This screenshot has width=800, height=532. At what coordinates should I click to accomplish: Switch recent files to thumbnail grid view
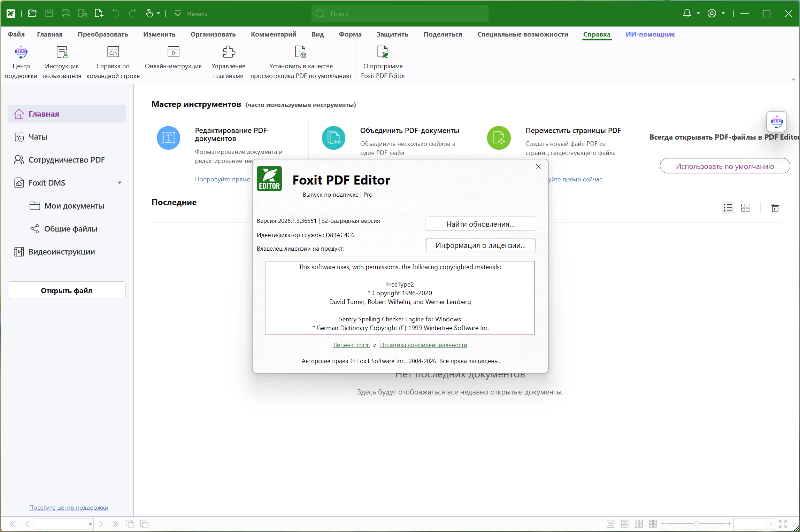[x=745, y=208]
